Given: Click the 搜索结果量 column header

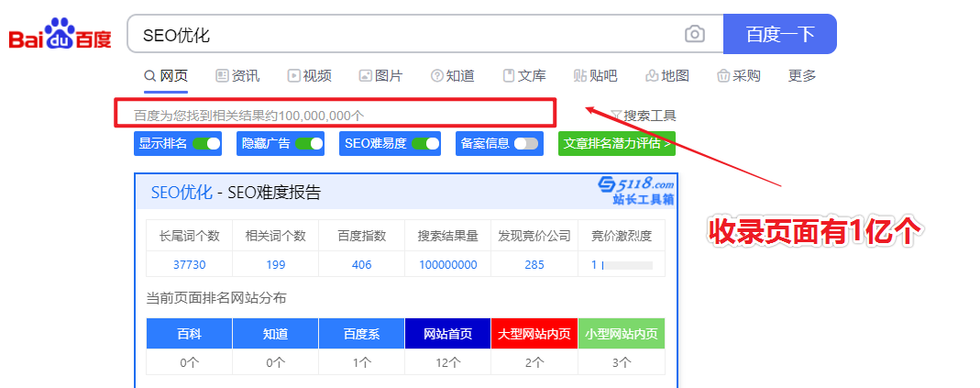Looking at the screenshot, I should (448, 236).
